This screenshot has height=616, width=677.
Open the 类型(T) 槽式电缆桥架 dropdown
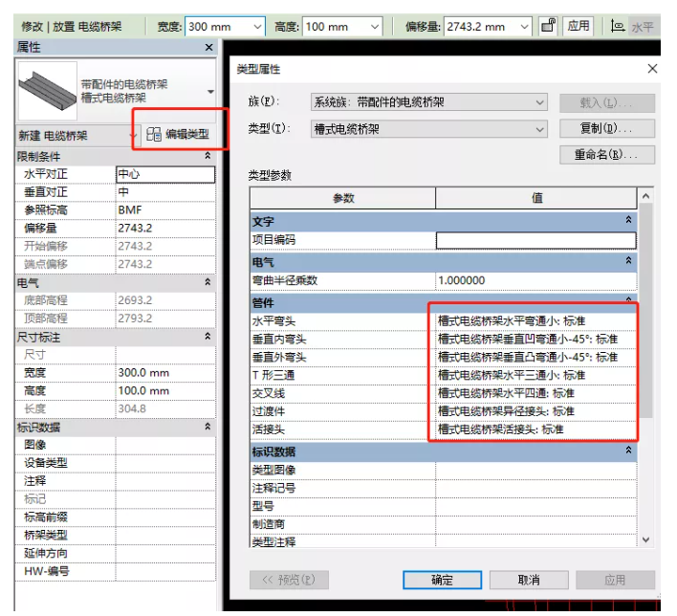pos(539,129)
